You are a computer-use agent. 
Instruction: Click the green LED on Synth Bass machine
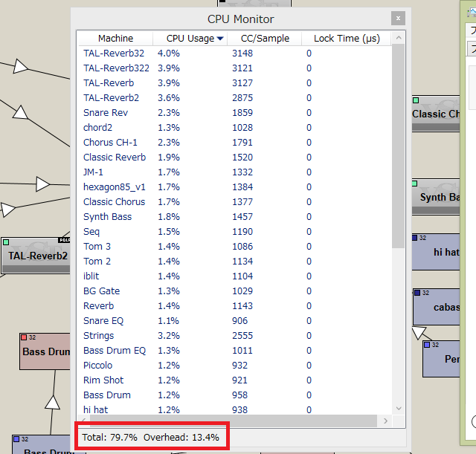(416, 183)
